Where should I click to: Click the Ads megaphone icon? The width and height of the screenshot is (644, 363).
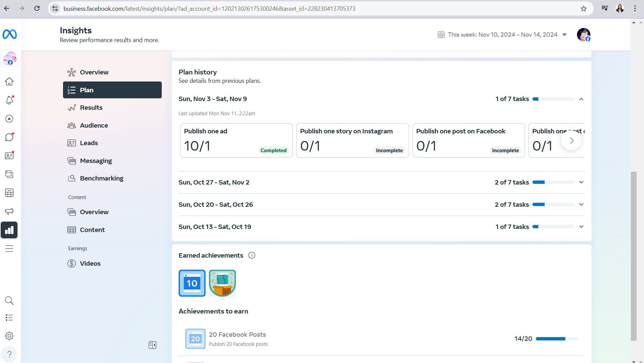(9, 211)
